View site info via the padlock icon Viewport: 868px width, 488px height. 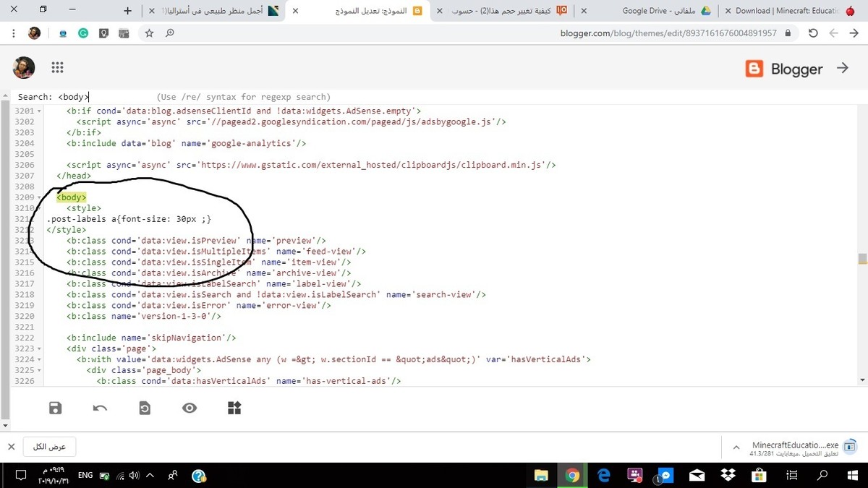[x=788, y=33]
